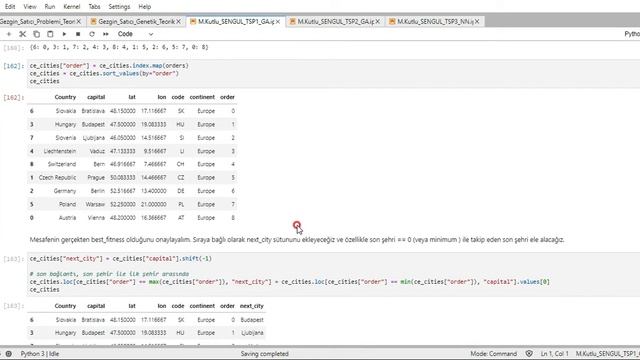640x360 pixels.
Task: Click the 'continent' header in first table
Action: [x=202, y=97]
